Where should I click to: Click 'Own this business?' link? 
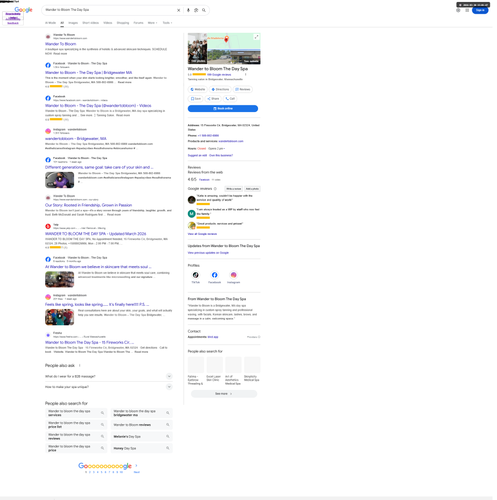221,155
